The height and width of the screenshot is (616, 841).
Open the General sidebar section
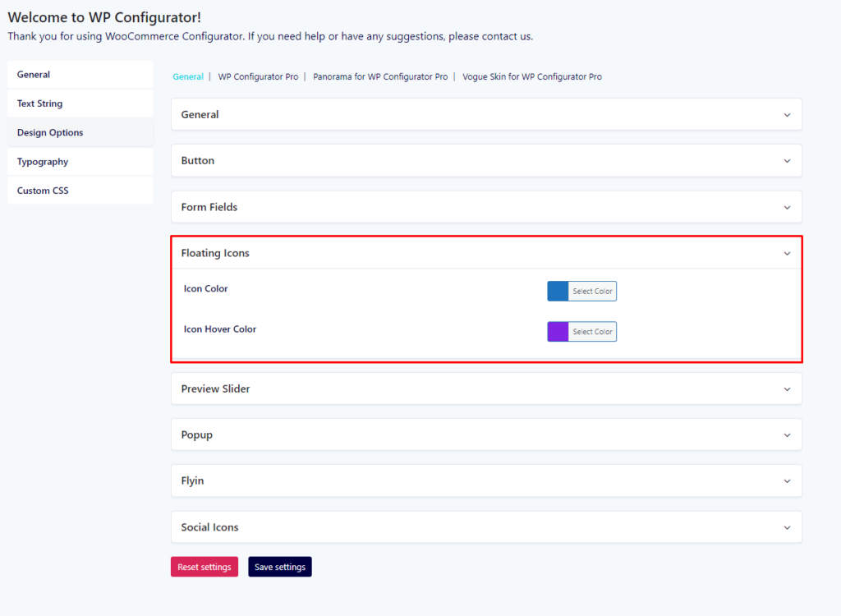click(x=80, y=75)
